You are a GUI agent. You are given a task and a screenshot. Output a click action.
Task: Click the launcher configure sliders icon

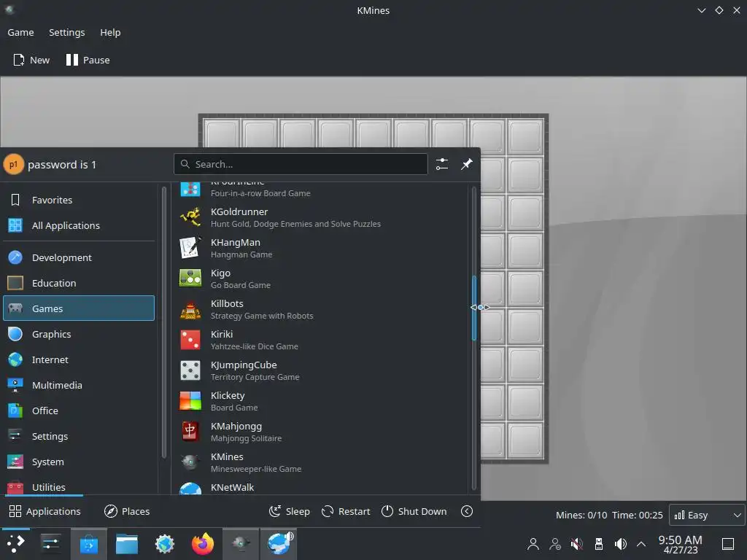(x=441, y=164)
